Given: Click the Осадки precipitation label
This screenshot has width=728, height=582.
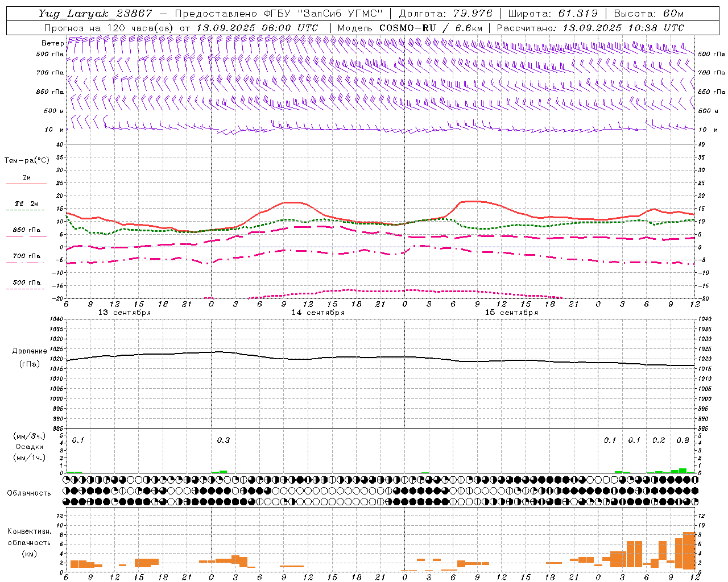Looking at the screenshot, I should point(28,447).
